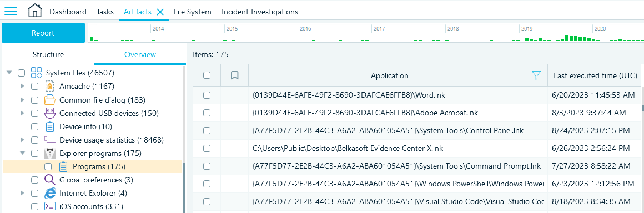Open the Dashboard tab

pos(68,12)
